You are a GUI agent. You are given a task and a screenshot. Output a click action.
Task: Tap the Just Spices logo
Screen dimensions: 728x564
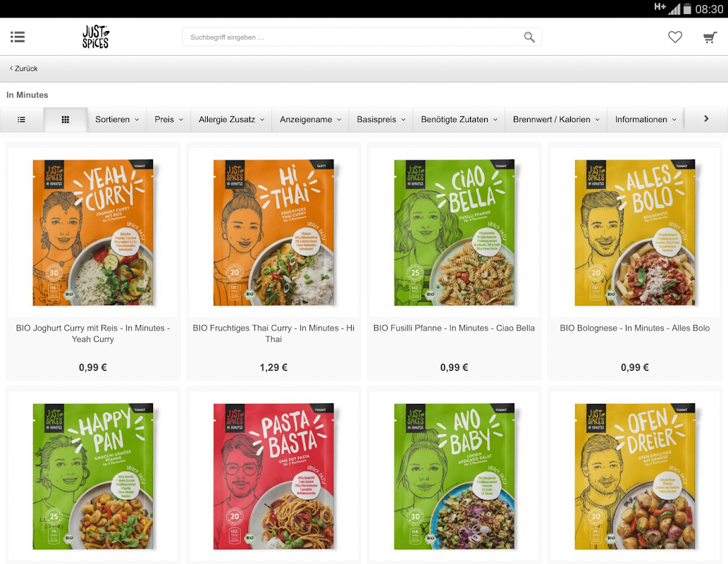pos(96,37)
